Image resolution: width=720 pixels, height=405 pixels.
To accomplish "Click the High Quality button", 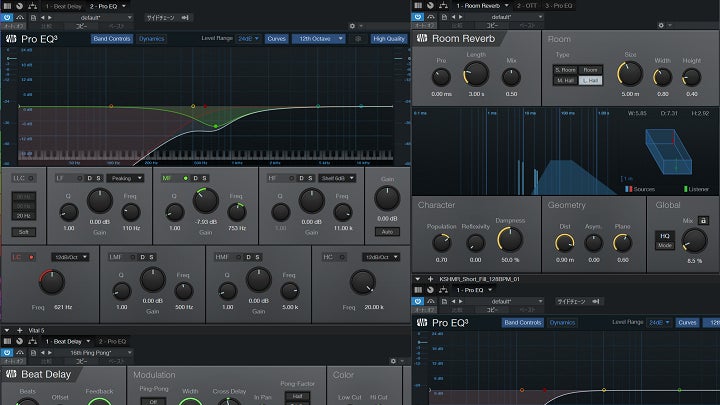I will (389, 39).
